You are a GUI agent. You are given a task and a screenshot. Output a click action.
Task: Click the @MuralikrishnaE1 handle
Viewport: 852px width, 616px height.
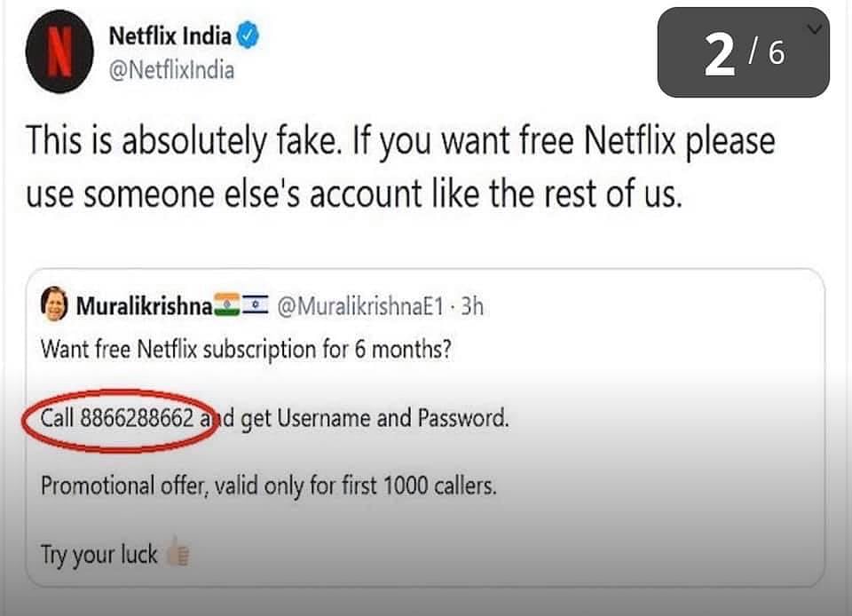(x=360, y=308)
